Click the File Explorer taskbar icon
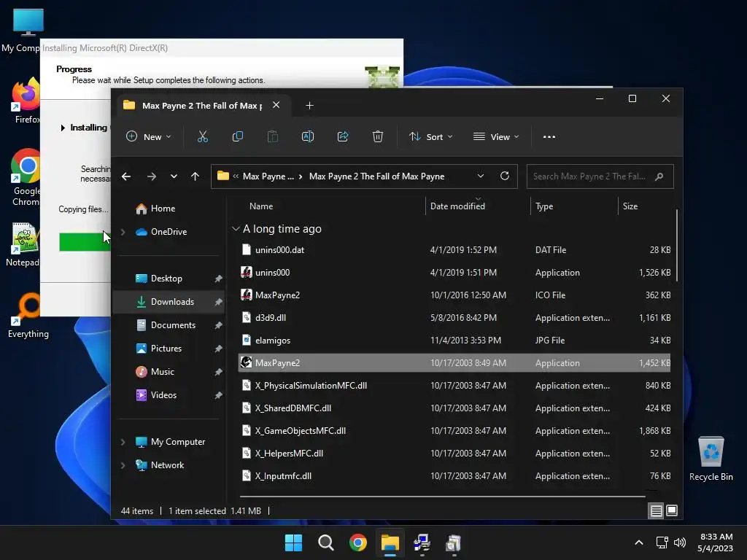The width and height of the screenshot is (747, 560). pyautogui.click(x=390, y=542)
